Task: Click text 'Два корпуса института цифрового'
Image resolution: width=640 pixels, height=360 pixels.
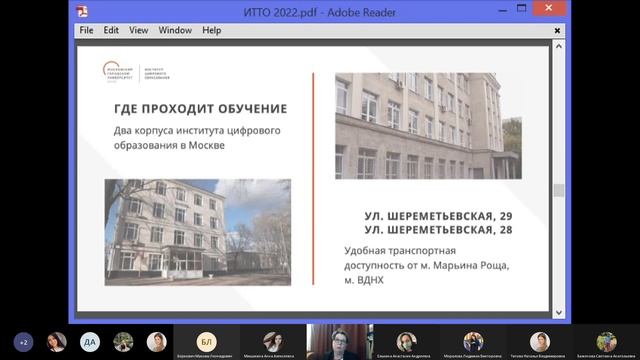Action: coord(197,131)
